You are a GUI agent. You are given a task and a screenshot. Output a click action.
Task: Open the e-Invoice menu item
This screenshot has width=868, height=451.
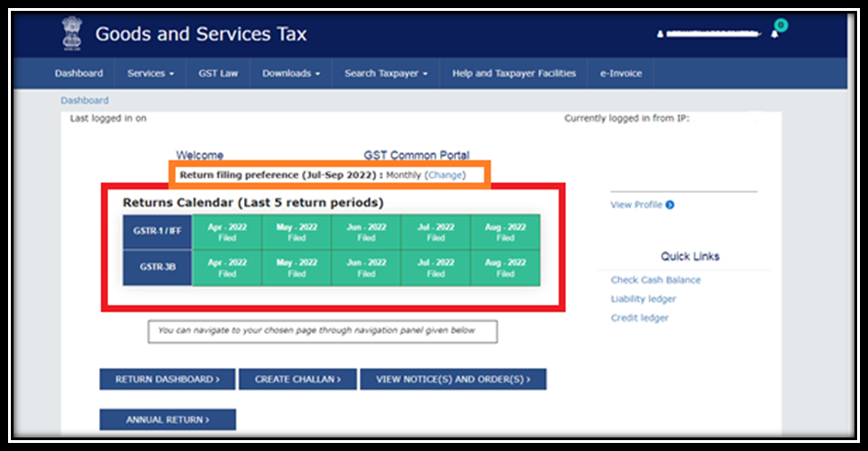[x=621, y=73]
